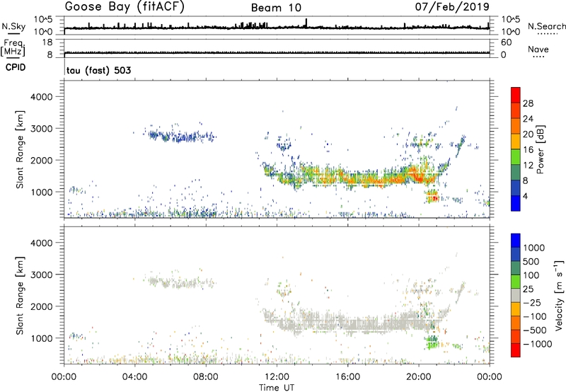Click the green velocity patch near 21:00 below 1000 km
The width and height of the screenshot is (566, 392).
(432, 342)
